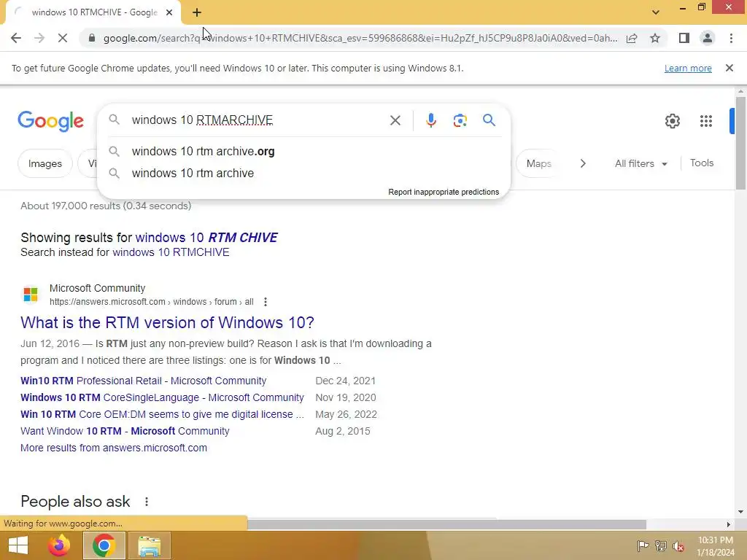The width and height of the screenshot is (747, 560).
Task: Close the windows 10 RTMCHIVE tab
Action: pos(169,13)
